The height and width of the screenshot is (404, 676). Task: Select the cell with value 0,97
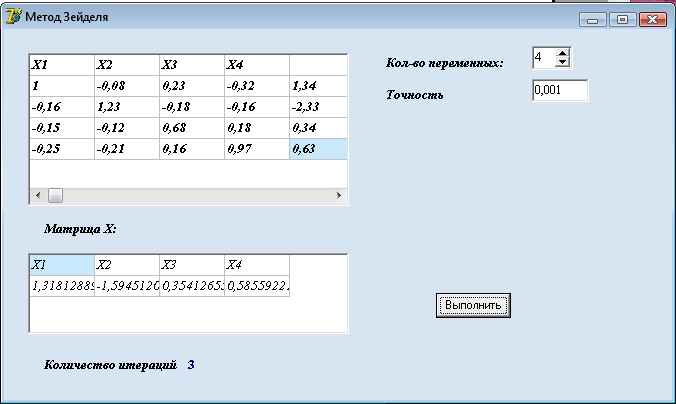pos(257,149)
